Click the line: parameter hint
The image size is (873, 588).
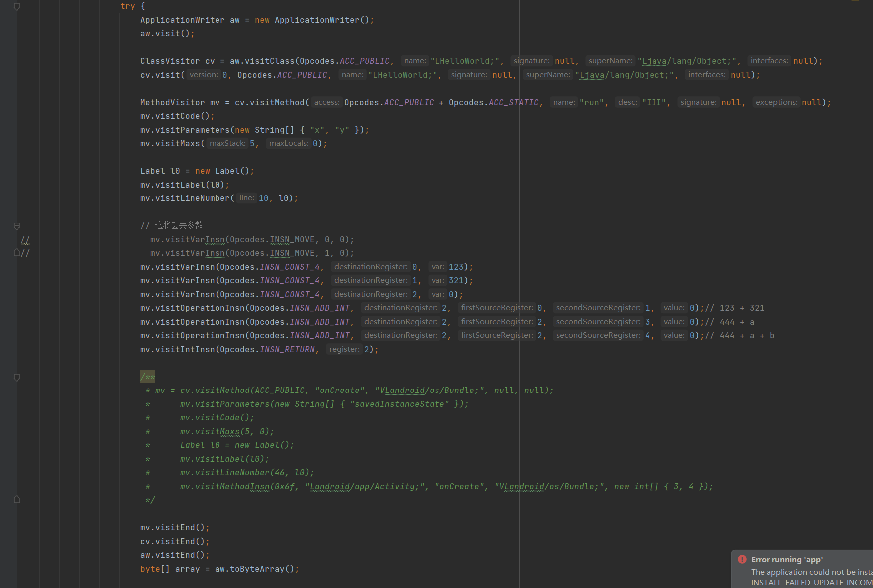point(247,198)
